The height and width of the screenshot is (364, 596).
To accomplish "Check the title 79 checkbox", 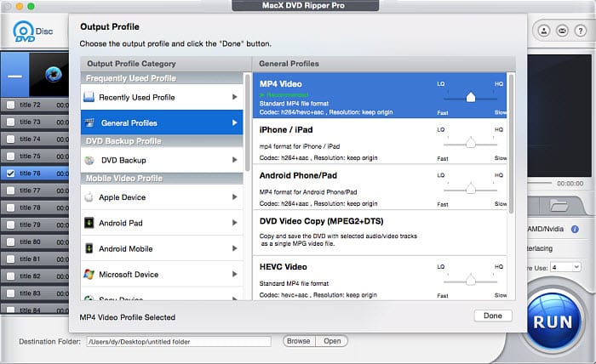I will [10, 225].
